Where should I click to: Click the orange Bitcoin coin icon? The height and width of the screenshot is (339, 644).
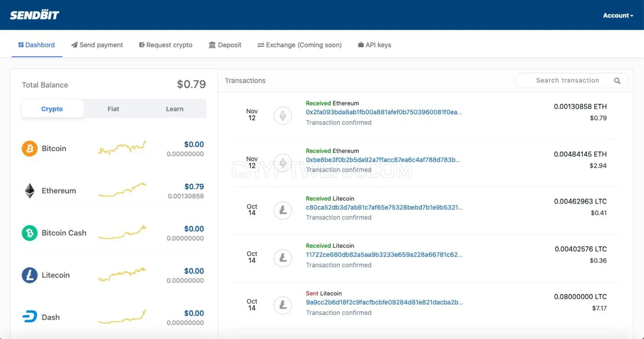click(x=29, y=148)
